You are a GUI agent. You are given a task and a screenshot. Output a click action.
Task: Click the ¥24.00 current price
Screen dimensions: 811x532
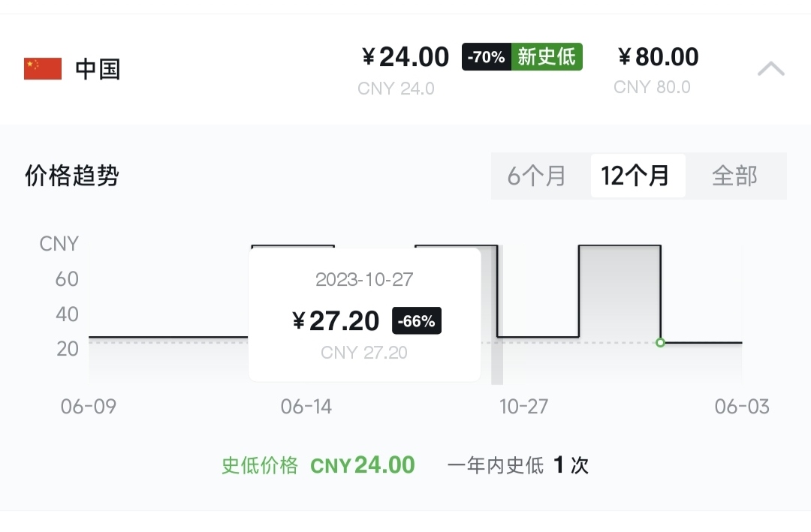[405, 57]
